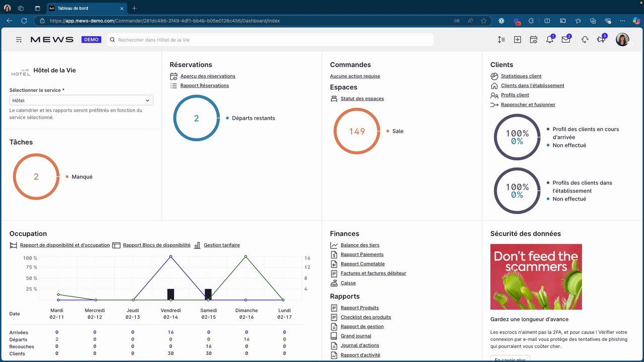
Task: Open a new browser tab
Action: [134, 8]
